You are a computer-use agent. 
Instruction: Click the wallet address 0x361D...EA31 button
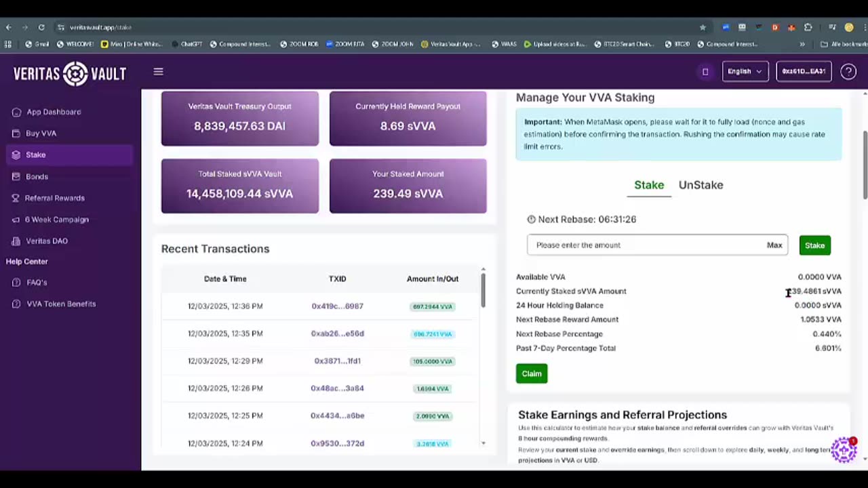[804, 71]
